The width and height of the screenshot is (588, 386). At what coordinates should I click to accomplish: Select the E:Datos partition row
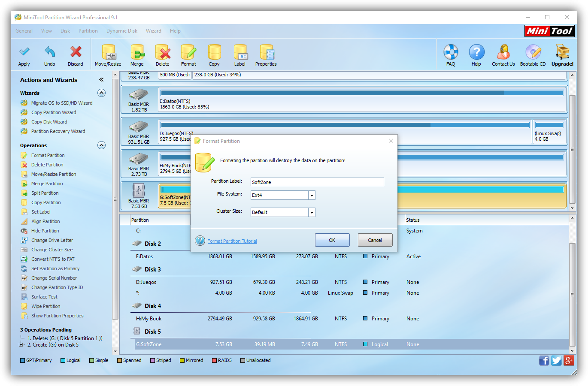(352, 256)
